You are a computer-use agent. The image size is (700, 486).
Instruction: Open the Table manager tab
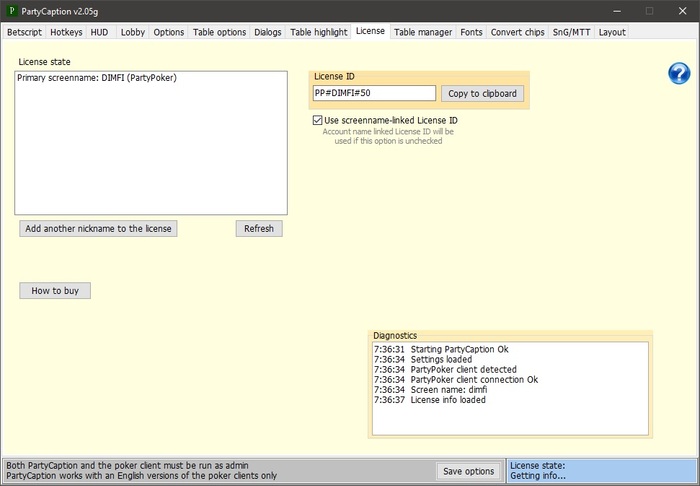[x=423, y=32]
